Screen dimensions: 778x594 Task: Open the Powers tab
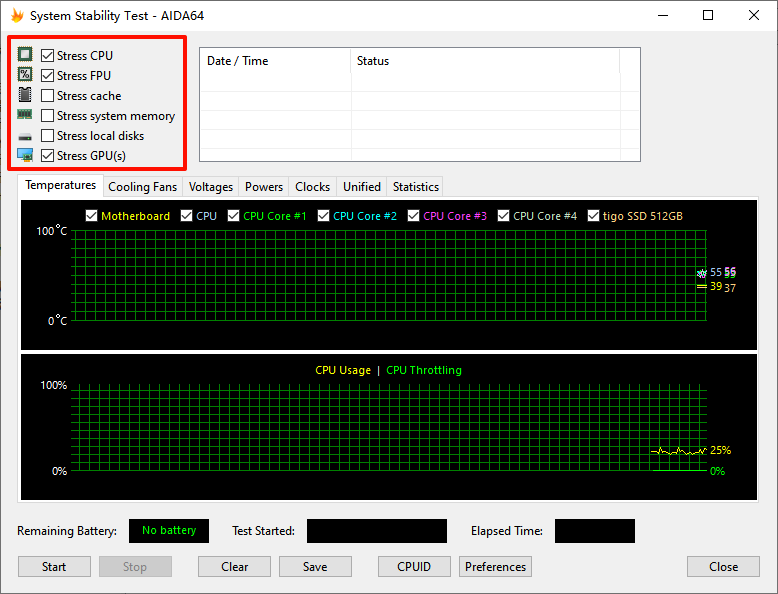[263, 187]
